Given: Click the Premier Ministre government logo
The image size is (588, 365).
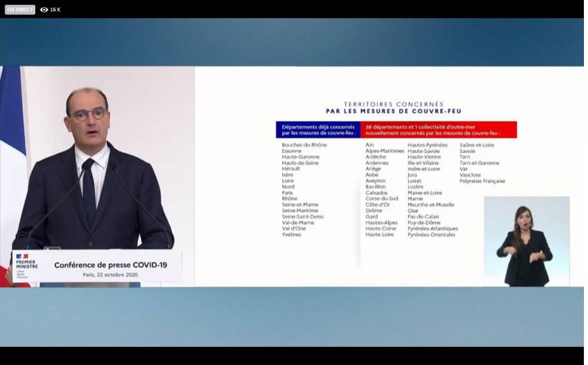Looking at the screenshot, I should 26,264.
